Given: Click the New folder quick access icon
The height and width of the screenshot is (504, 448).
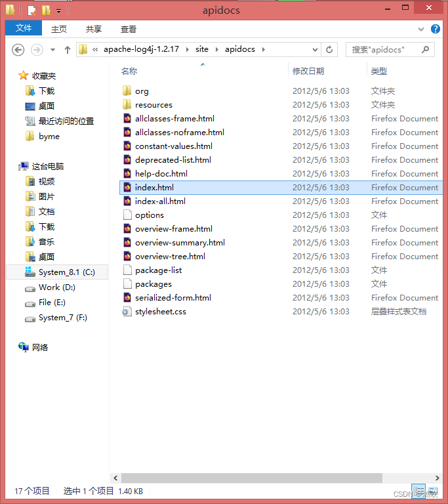Looking at the screenshot, I should pos(47,10).
